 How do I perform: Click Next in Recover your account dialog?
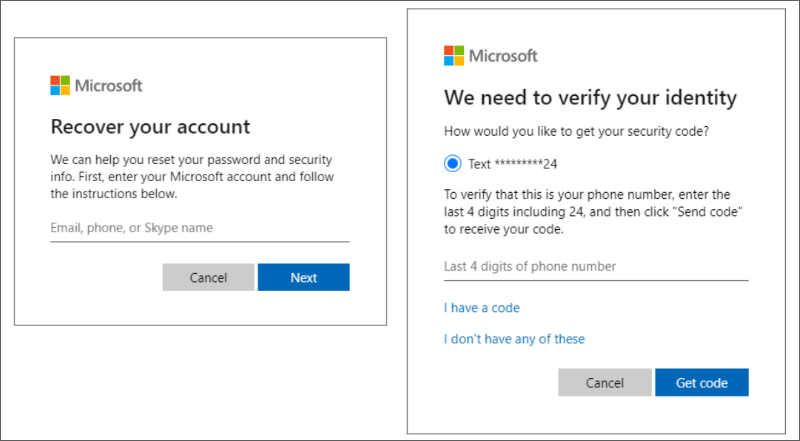pyautogui.click(x=304, y=277)
